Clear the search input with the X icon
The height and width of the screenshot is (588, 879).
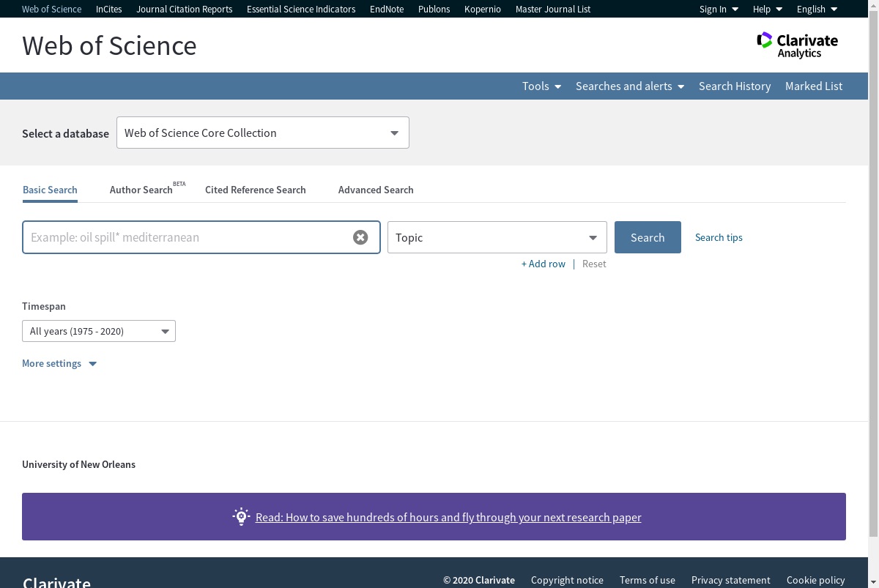point(360,237)
